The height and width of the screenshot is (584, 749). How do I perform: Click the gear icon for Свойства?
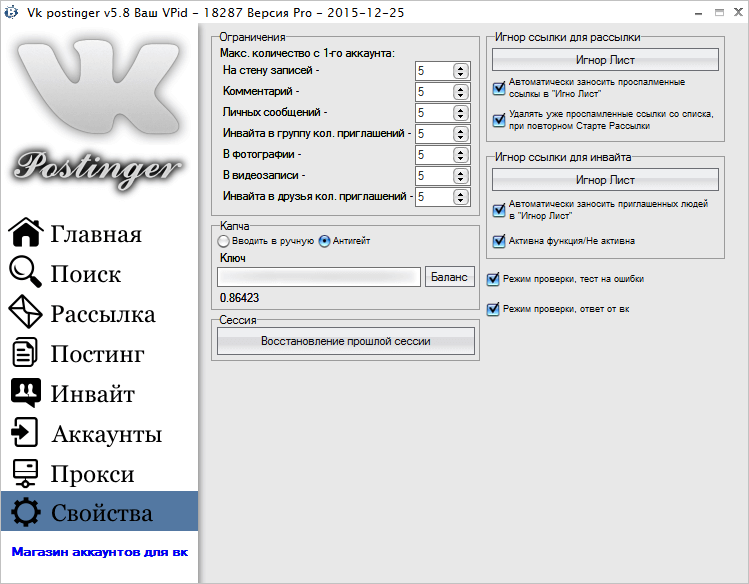25,512
